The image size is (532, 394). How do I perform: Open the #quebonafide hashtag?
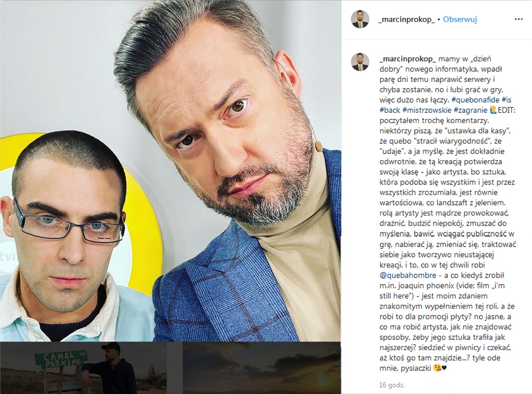[475, 100]
